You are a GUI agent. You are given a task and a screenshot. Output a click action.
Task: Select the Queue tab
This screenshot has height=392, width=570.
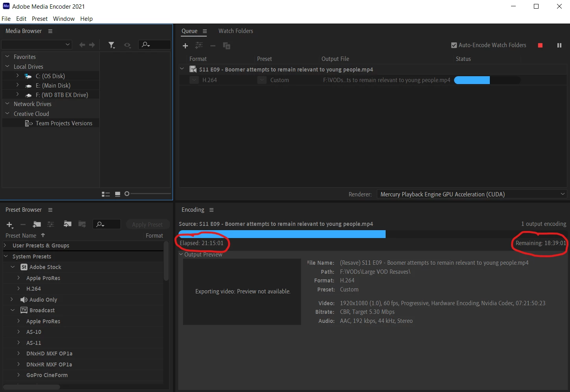click(x=189, y=31)
